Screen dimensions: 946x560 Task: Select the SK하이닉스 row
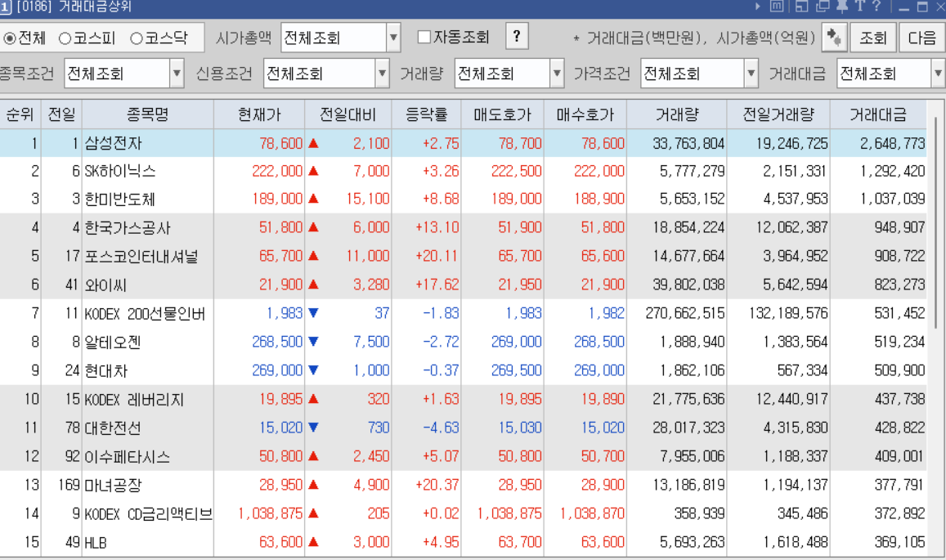coord(463,172)
